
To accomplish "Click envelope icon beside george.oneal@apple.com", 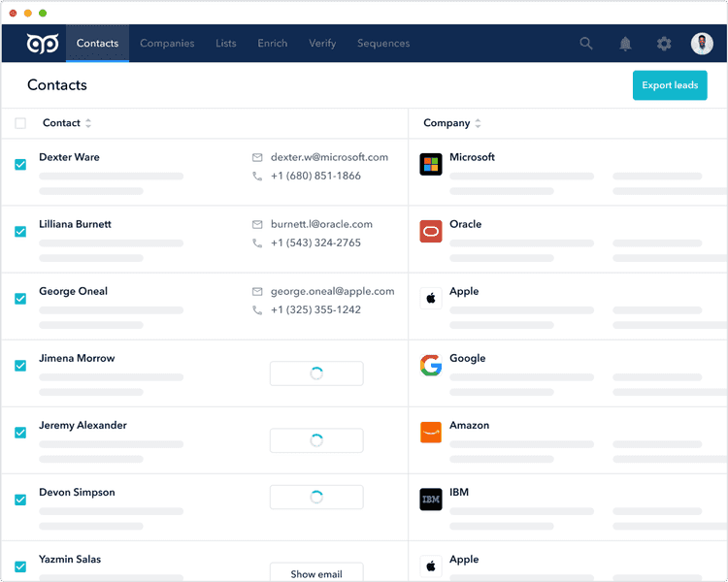I will [257, 291].
